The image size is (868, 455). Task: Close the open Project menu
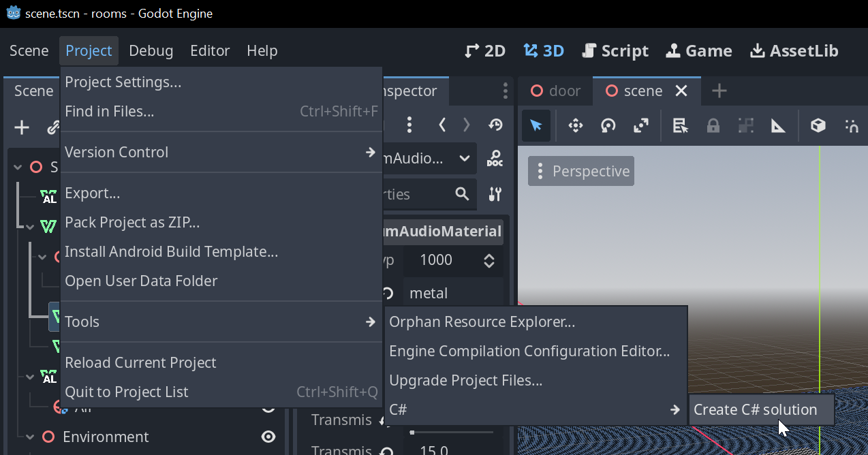click(89, 51)
